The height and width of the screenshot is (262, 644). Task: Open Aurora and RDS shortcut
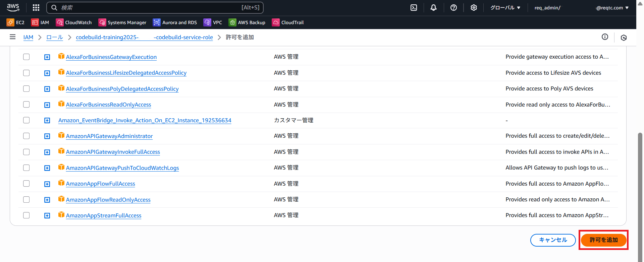[175, 22]
